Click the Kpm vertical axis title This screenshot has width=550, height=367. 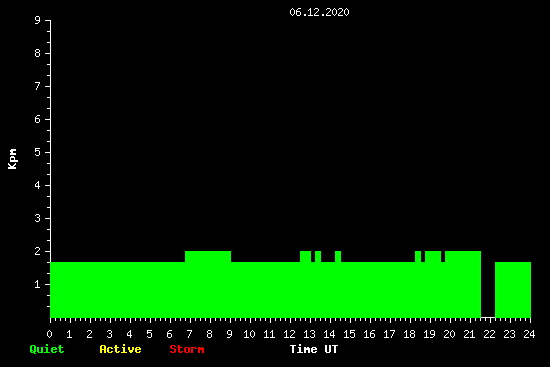pyautogui.click(x=12, y=159)
